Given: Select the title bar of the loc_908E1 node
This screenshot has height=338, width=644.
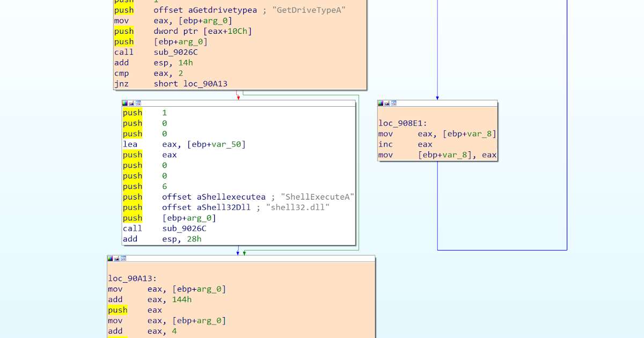Looking at the screenshot, I should pyautogui.click(x=437, y=103).
